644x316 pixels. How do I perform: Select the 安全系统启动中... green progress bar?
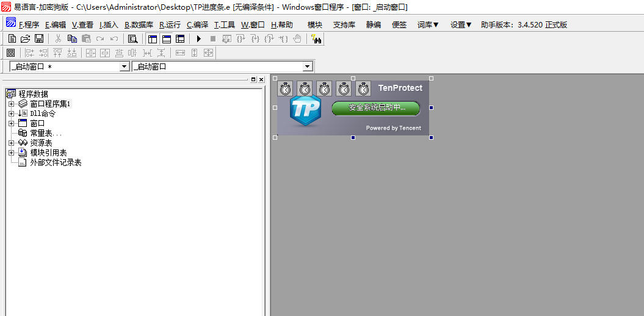pos(376,108)
